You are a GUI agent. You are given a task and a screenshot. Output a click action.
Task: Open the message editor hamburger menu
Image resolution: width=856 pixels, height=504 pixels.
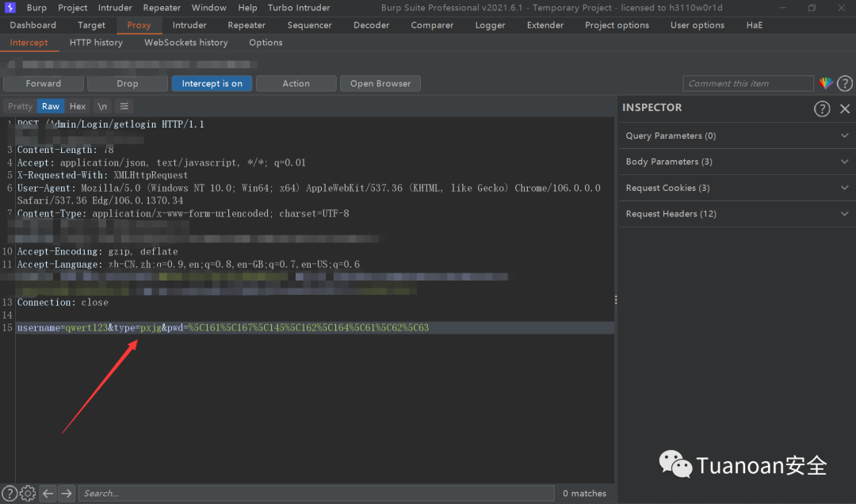click(x=124, y=106)
